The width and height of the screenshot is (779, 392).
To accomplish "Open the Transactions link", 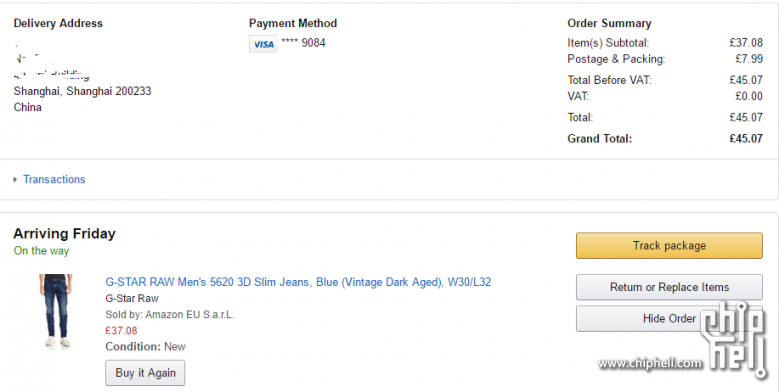I will point(54,179).
